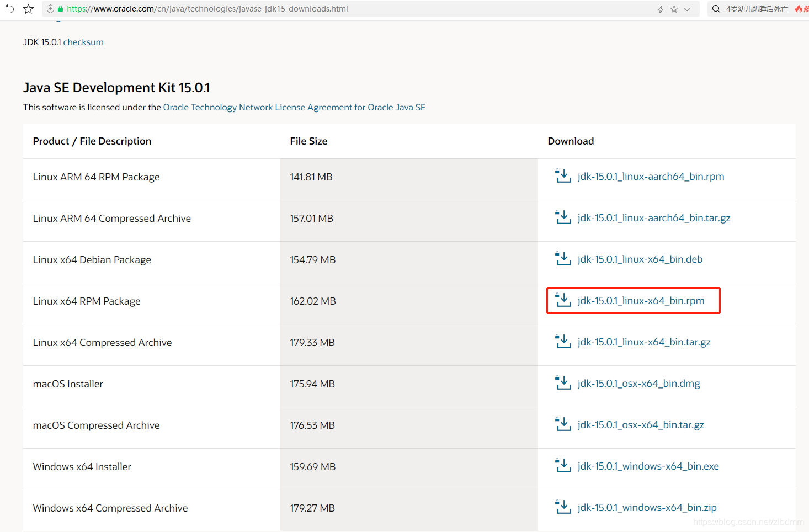809x532 pixels.
Task: Download jdk-15.0.1_osx-x64_bin.dmg link
Action: (x=638, y=384)
